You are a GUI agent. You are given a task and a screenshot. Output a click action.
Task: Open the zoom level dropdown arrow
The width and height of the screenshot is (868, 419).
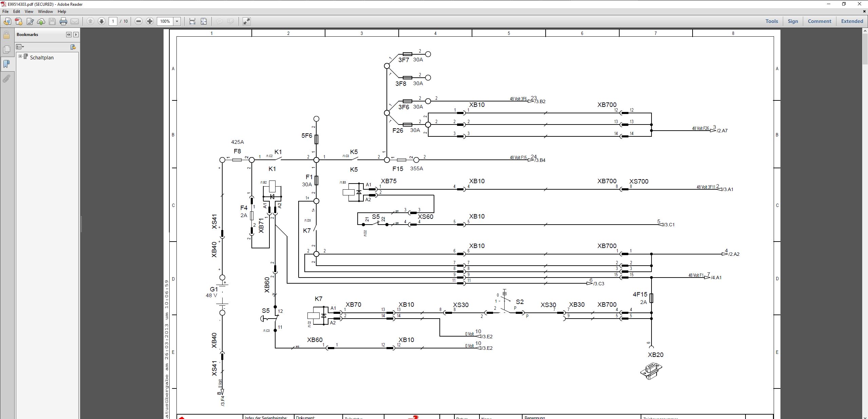(x=177, y=21)
